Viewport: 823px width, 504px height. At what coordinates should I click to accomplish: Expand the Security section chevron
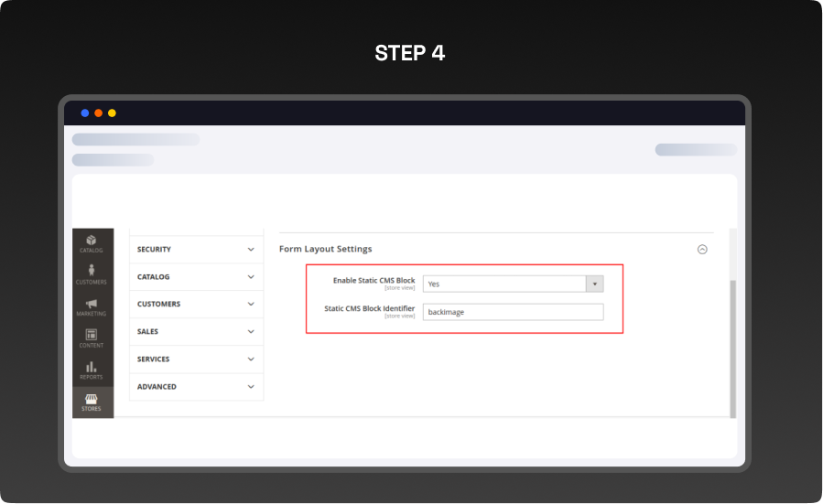pyautogui.click(x=251, y=249)
